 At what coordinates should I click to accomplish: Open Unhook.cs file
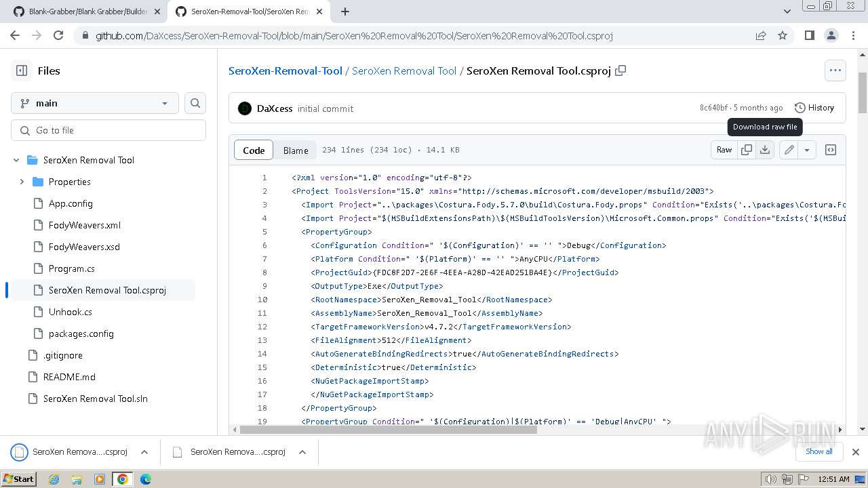pyautogui.click(x=71, y=312)
